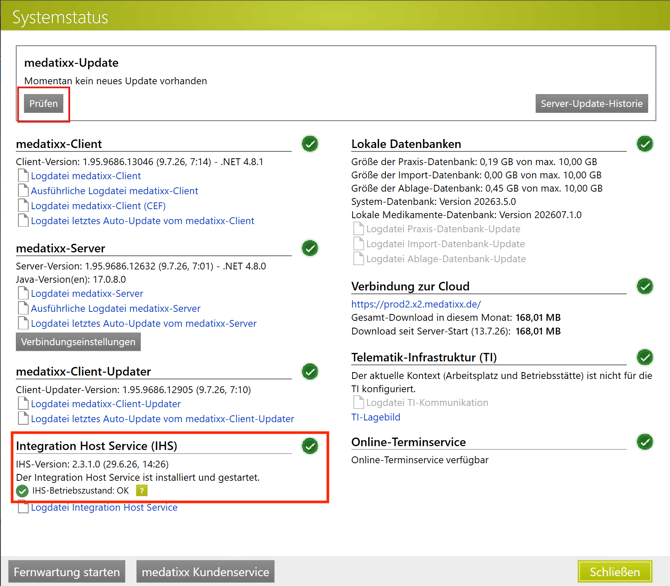Click file icon beside Logdatei medatixx-Server
670x586 pixels.
click(x=24, y=293)
